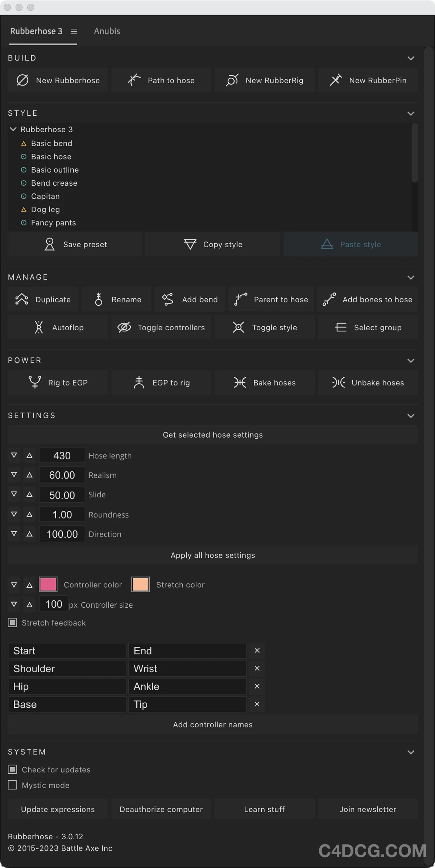Click the New RubberRig icon
435x868 pixels.
232,80
